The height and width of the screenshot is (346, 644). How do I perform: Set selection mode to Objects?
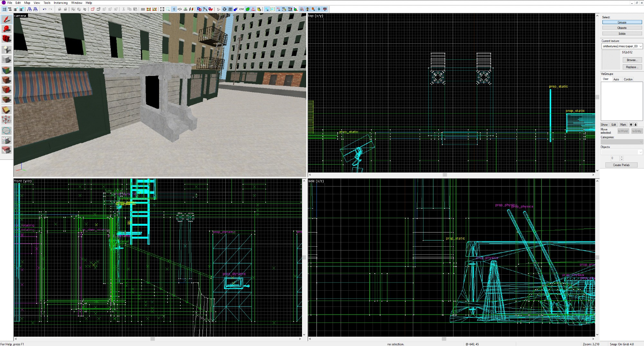pyautogui.click(x=622, y=28)
